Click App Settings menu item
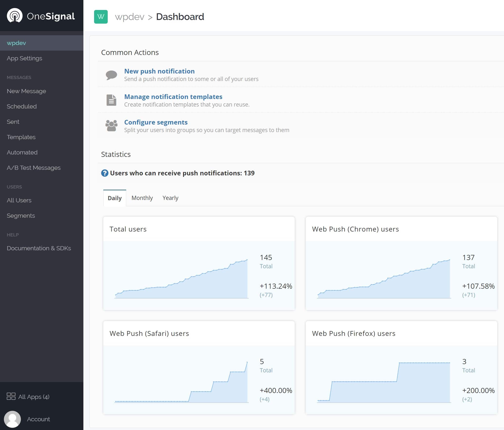The height and width of the screenshot is (430, 504). (24, 58)
